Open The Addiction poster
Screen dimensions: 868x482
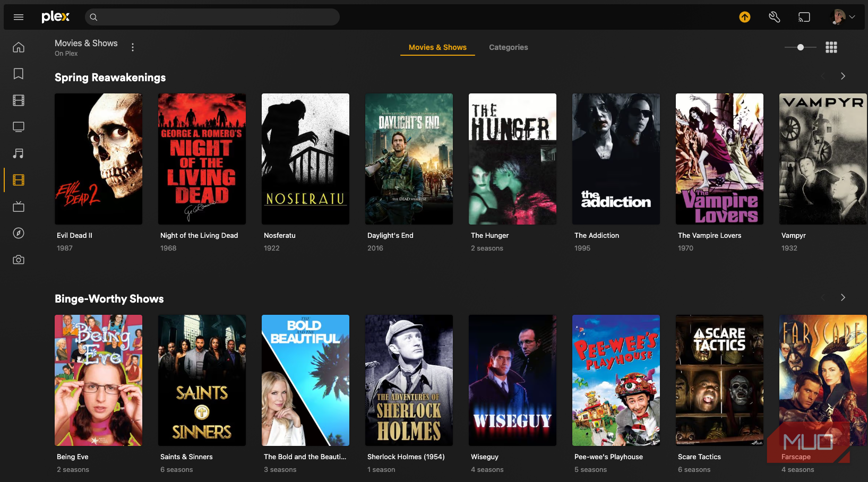click(616, 159)
